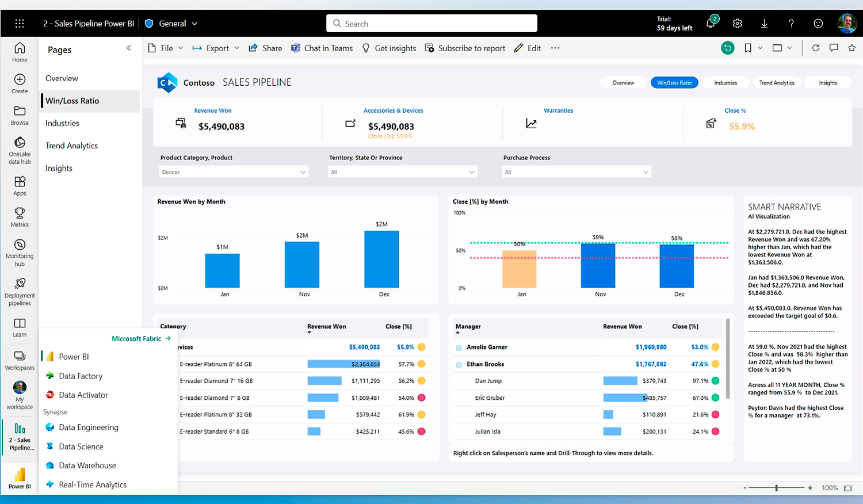Screen dimensions: 863x504
Task: Click the Power BI switcher icon at bottom
Action: pos(20,479)
